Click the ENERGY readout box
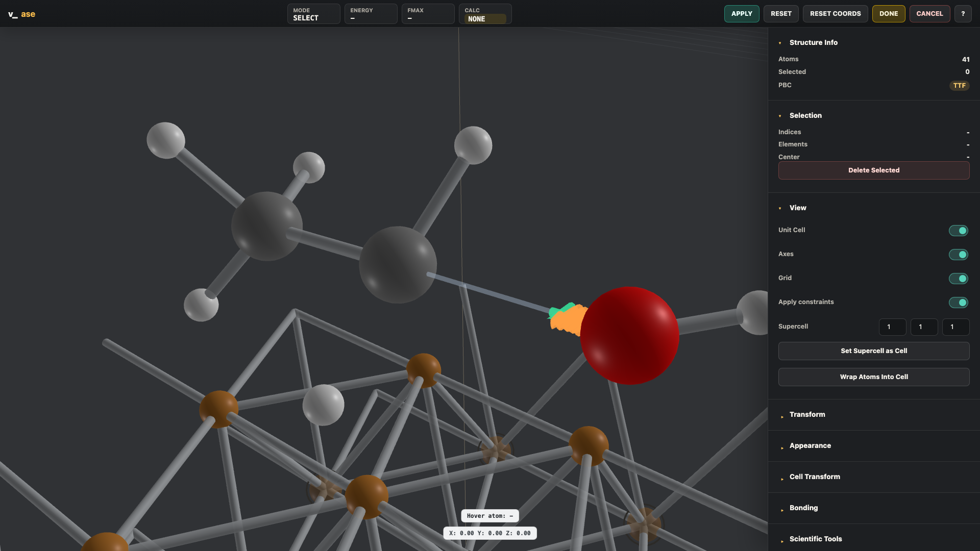 pyautogui.click(x=371, y=14)
